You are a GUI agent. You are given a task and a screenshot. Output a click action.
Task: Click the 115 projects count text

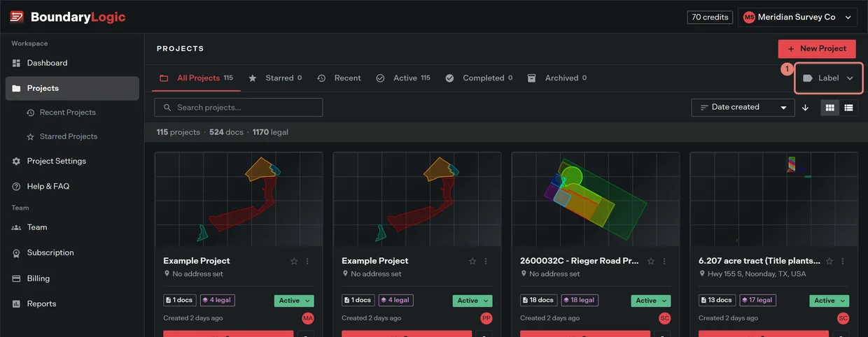click(x=178, y=132)
